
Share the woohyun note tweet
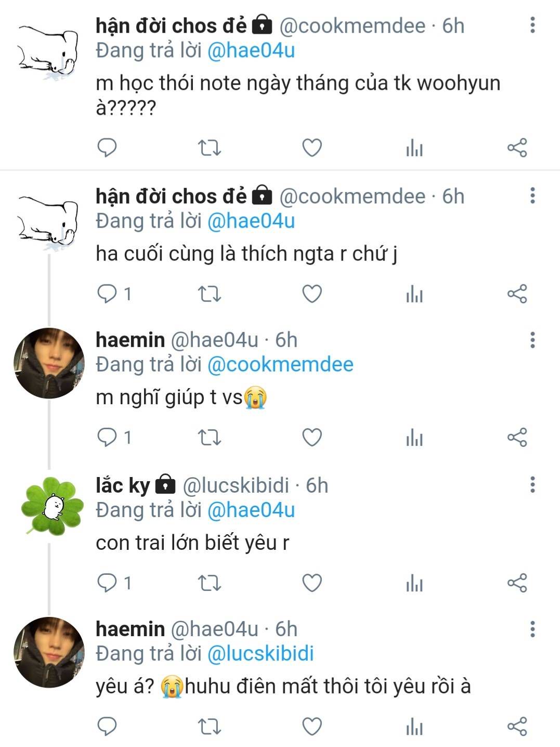coord(517,148)
